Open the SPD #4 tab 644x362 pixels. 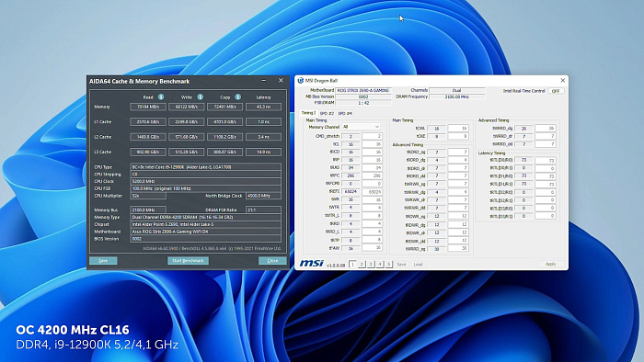click(345, 113)
